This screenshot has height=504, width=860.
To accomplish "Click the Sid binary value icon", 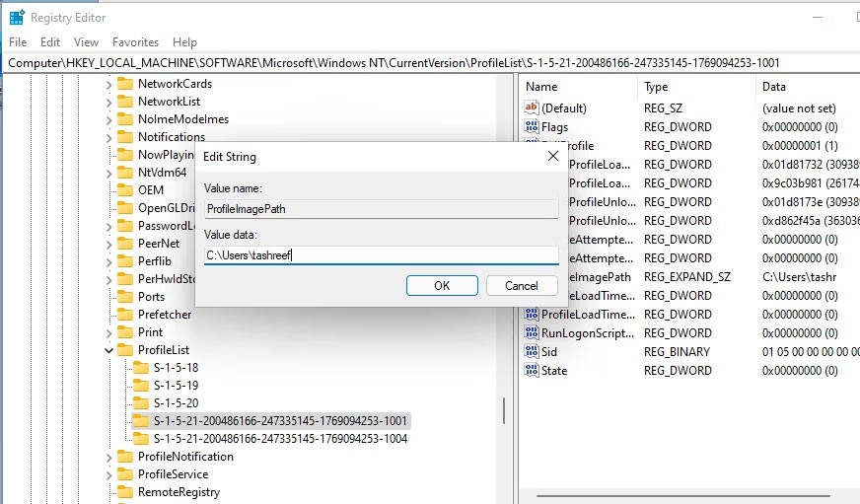I will tap(532, 352).
